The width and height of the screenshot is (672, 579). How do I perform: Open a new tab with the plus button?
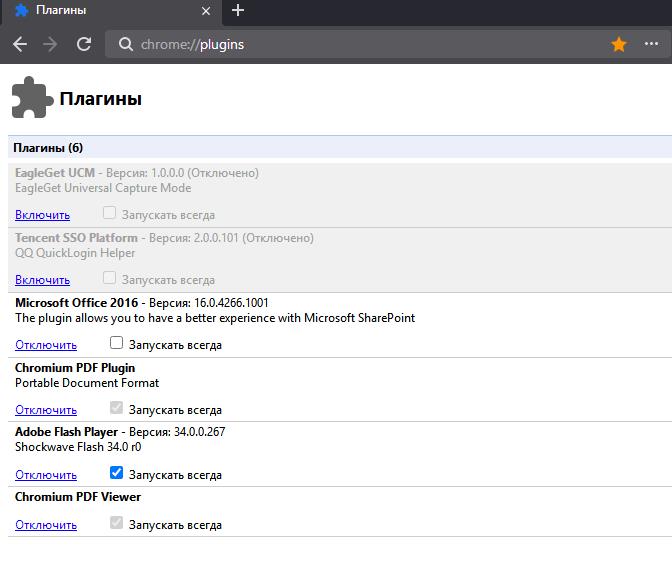[238, 10]
